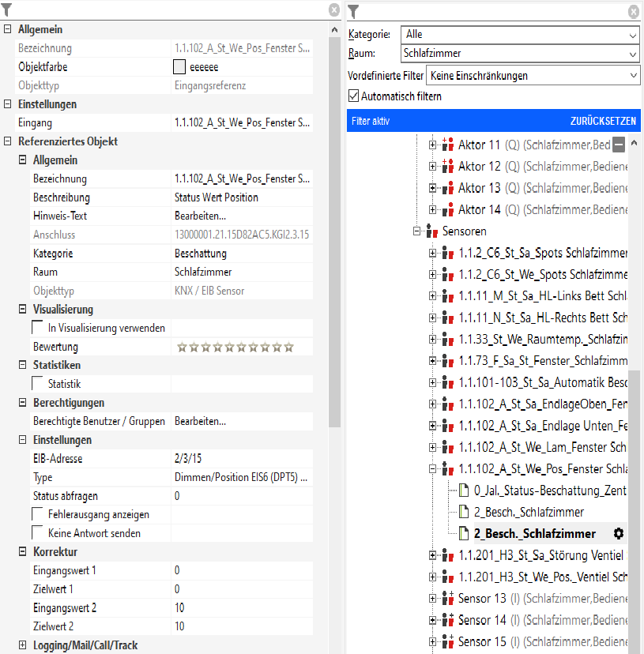This screenshot has height=654, width=644.
Task: Collapse the top-level Allgemein section
Action: point(8,29)
